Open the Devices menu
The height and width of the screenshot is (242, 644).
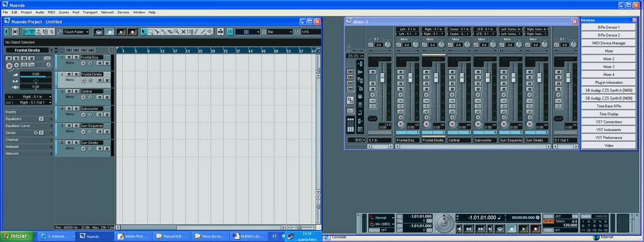point(123,12)
